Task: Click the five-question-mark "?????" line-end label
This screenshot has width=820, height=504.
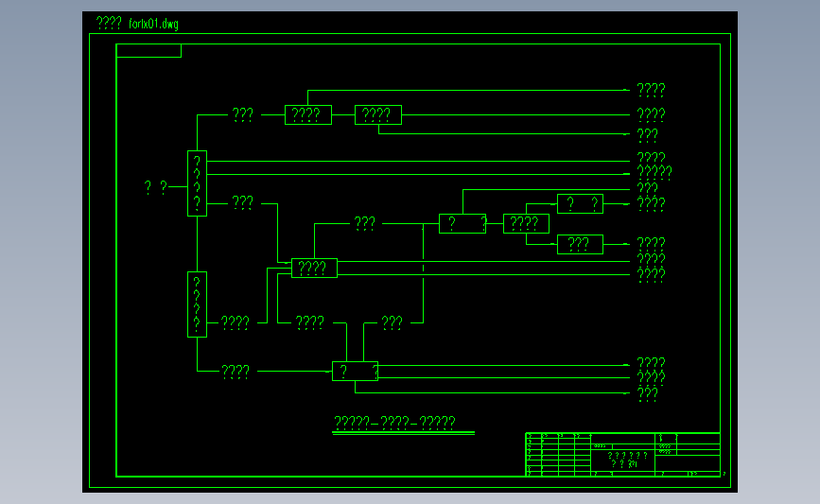Action: coord(654,172)
